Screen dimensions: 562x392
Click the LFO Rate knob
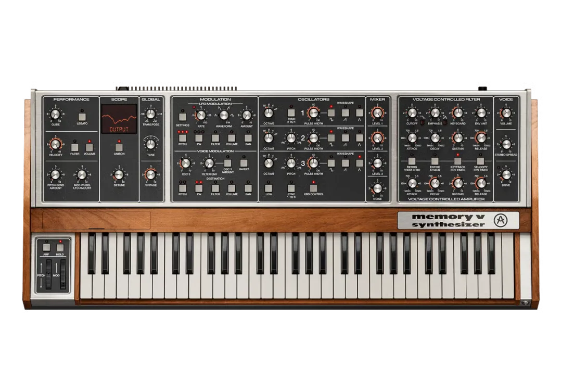201,115
